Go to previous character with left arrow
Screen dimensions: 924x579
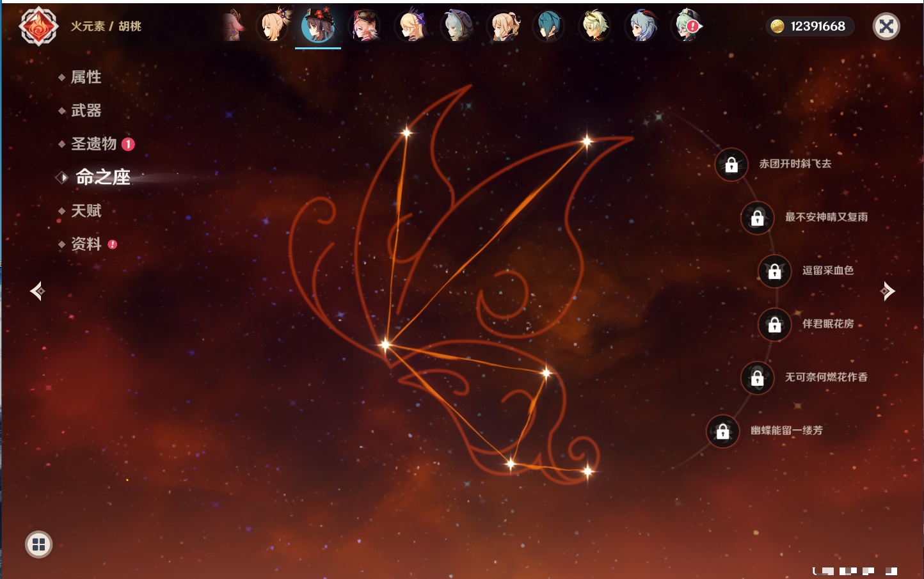point(37,291)
